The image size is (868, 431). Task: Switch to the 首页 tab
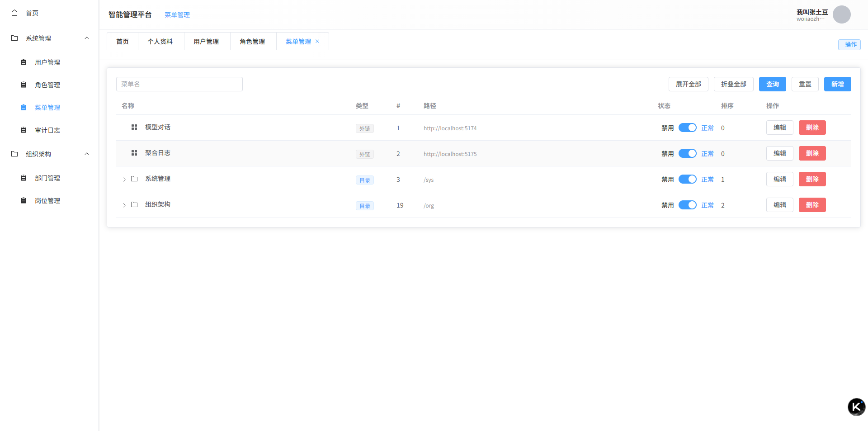(x=123, y=41)
